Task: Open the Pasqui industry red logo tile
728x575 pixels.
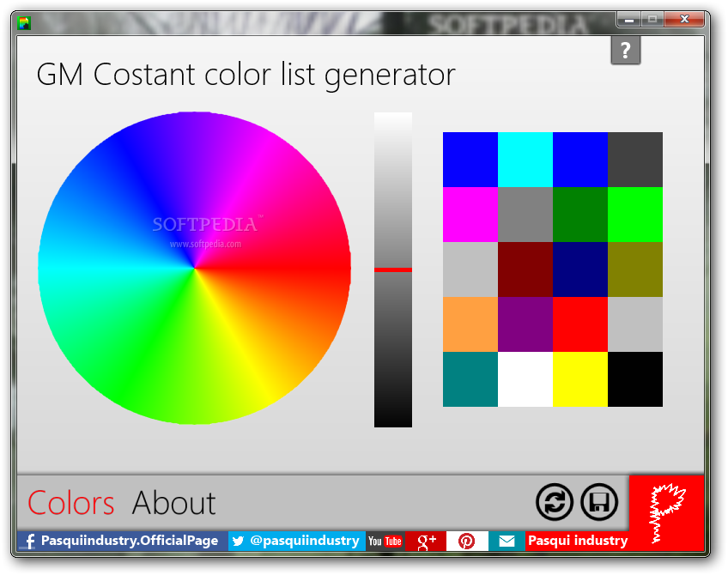Action: (667, 512)
